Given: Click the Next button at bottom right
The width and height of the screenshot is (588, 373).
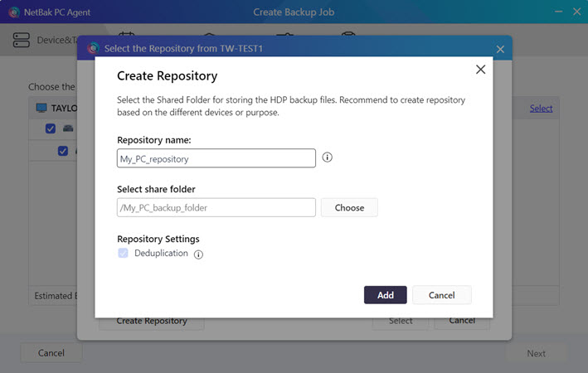Looking at the screenshot, I should (536, 353).
